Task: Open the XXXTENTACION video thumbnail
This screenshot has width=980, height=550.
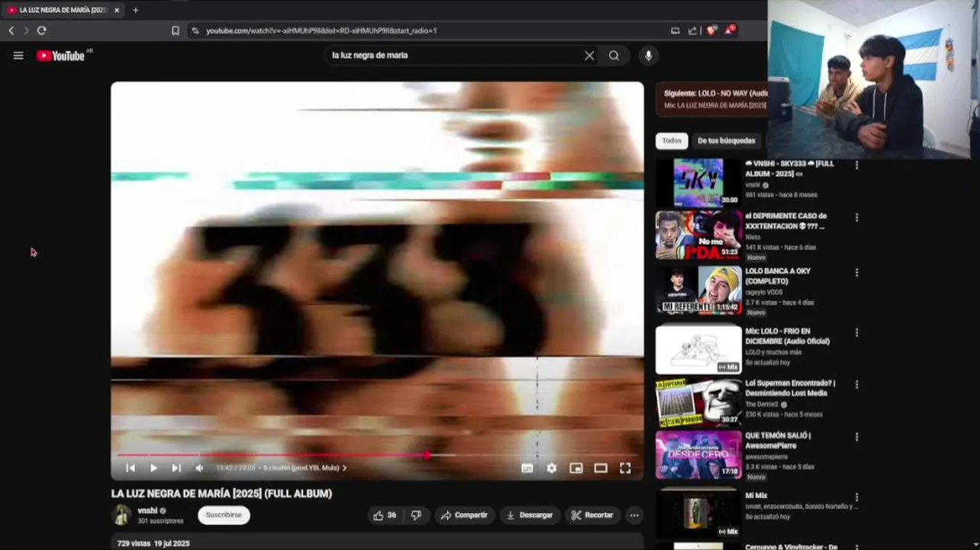Action: [698, 235]
